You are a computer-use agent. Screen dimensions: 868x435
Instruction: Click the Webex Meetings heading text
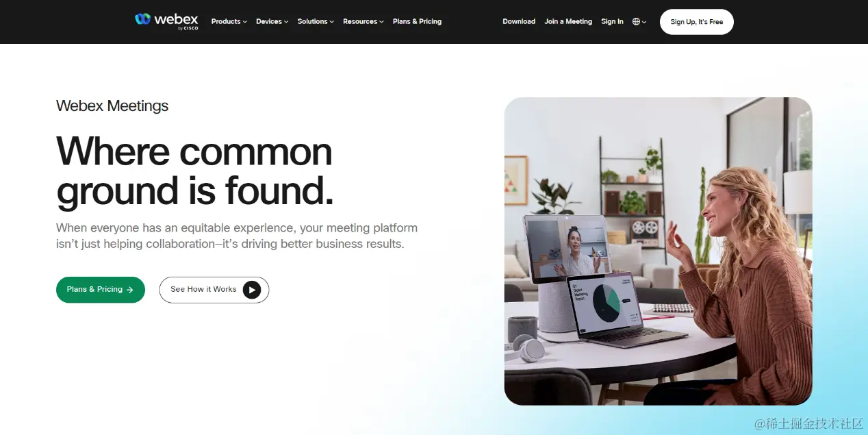click(x=112, y=105)
